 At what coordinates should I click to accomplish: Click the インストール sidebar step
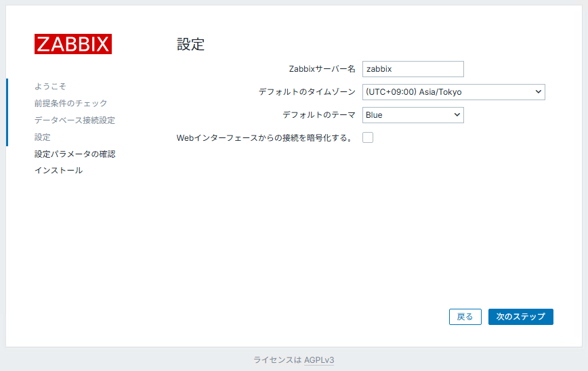pos(58,171)
